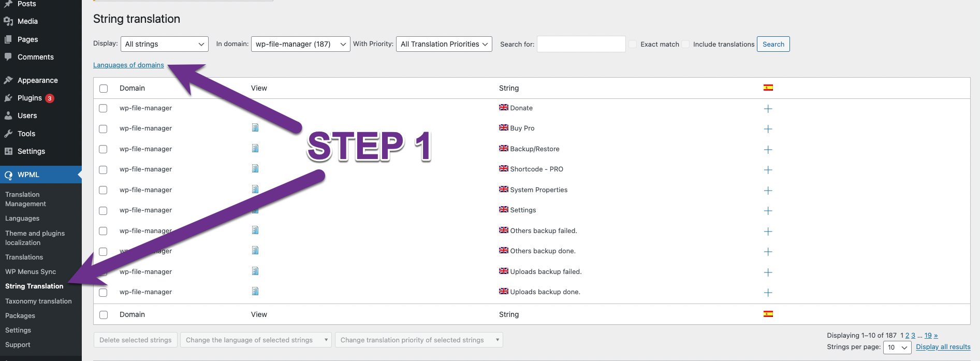Click Spanish flag in table footer
This screenshot has height=361, width=980.
coord(768,314)
